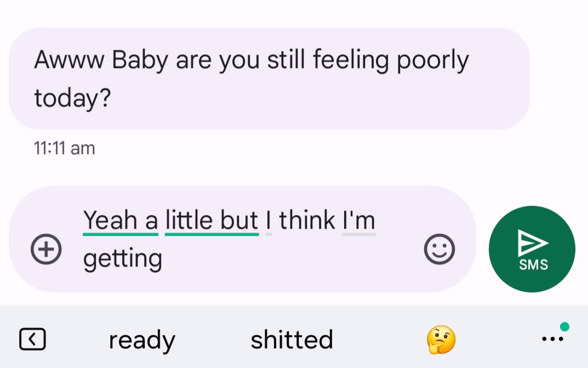Tap the plus attachment icon

[46, 250]
